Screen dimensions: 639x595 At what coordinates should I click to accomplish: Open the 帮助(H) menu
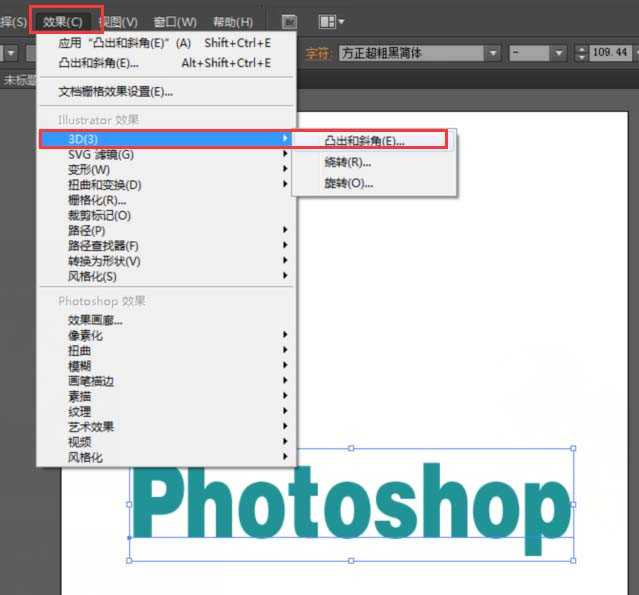tap(232, 21)
